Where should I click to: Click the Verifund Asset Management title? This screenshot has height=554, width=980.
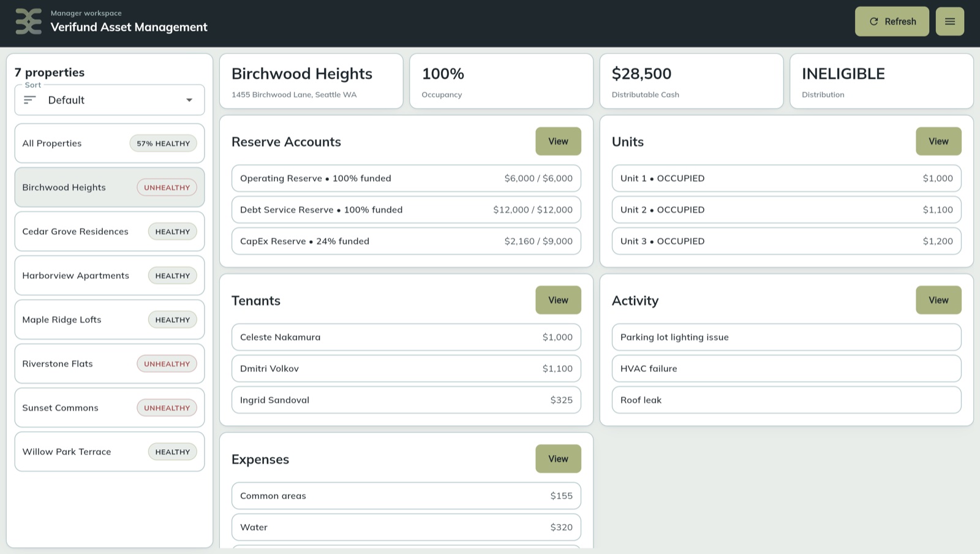[x=129, y=27]
